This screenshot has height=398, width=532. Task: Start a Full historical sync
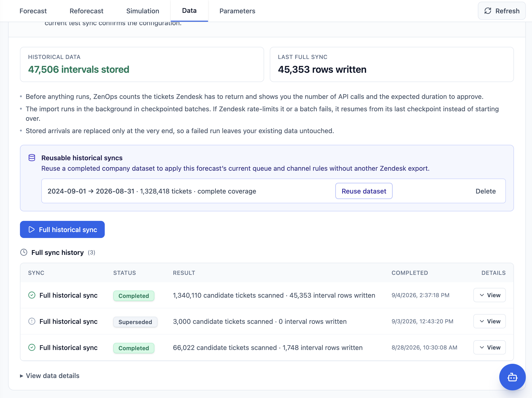coord(62,229)
